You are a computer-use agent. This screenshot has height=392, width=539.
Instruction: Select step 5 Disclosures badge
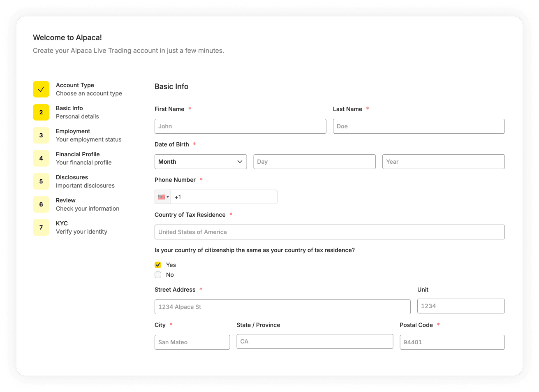coord(41,181)
